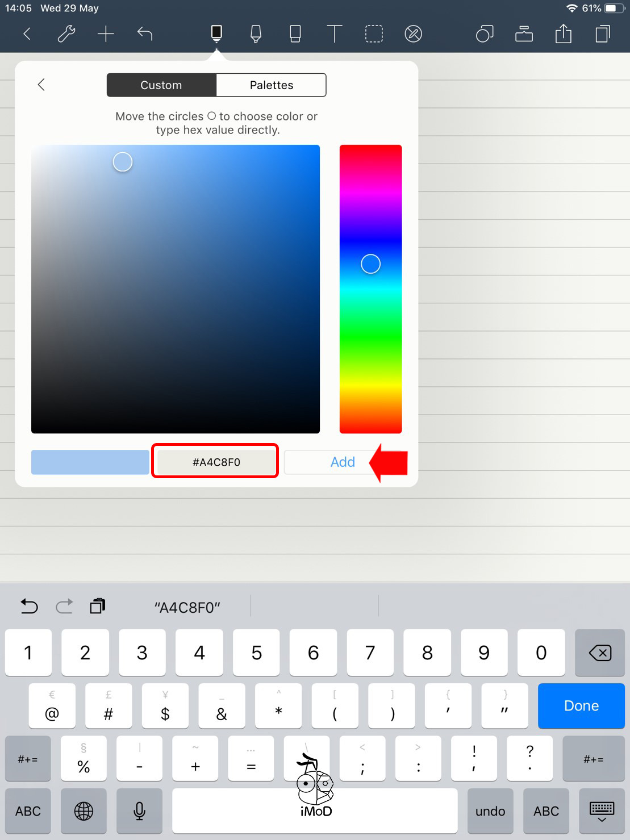Tap the light blue color preview swatch
Viewport: 630px width, 840px height.
90,462
